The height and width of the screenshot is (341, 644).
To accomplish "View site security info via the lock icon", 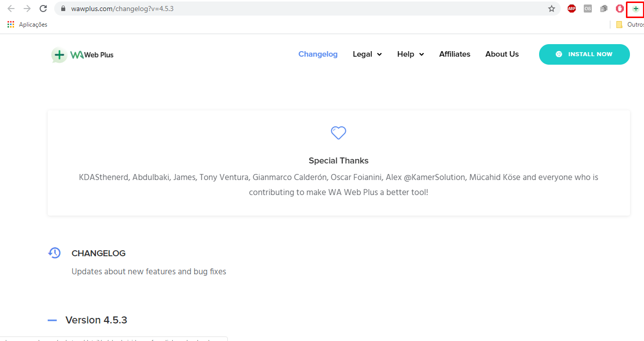I will (63, 9).
